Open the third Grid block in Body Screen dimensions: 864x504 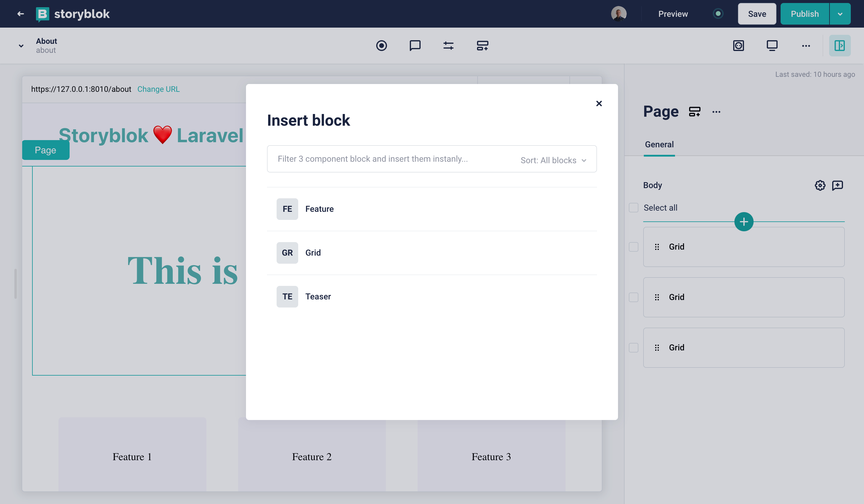(x=744, y=348)
